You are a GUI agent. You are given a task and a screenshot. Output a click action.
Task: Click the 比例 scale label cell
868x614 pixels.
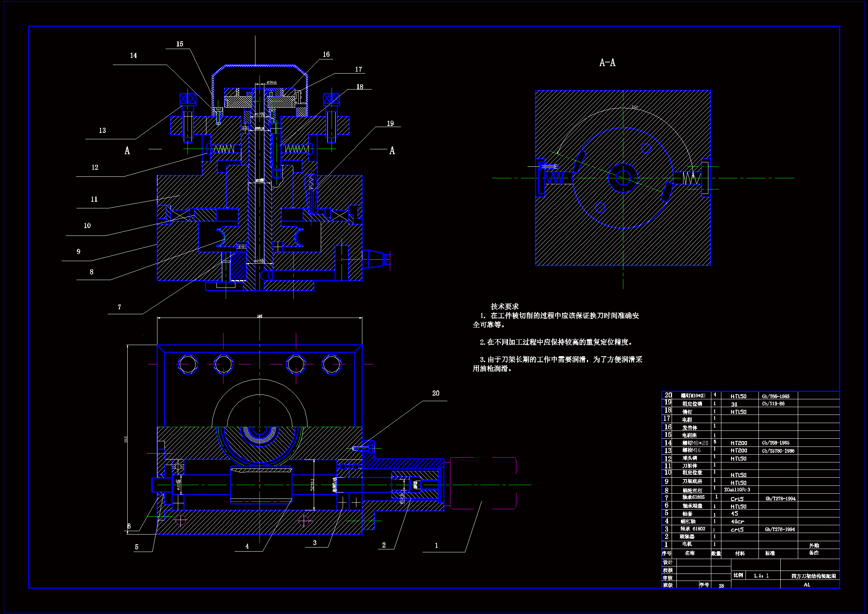(738, 575)
